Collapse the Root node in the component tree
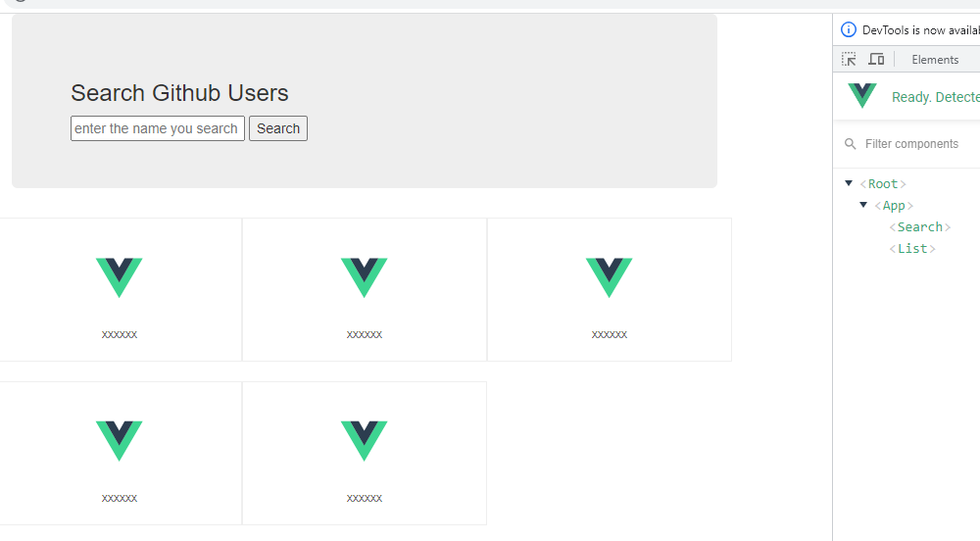The width and height of the screenshot is (980, 541). (x=849, y=183)
